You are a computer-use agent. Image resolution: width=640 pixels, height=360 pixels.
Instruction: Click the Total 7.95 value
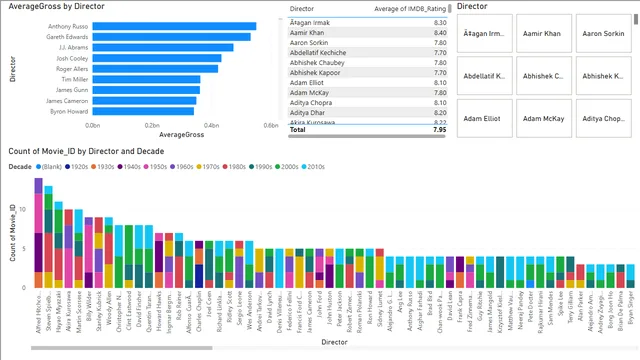tap(440, 129)
